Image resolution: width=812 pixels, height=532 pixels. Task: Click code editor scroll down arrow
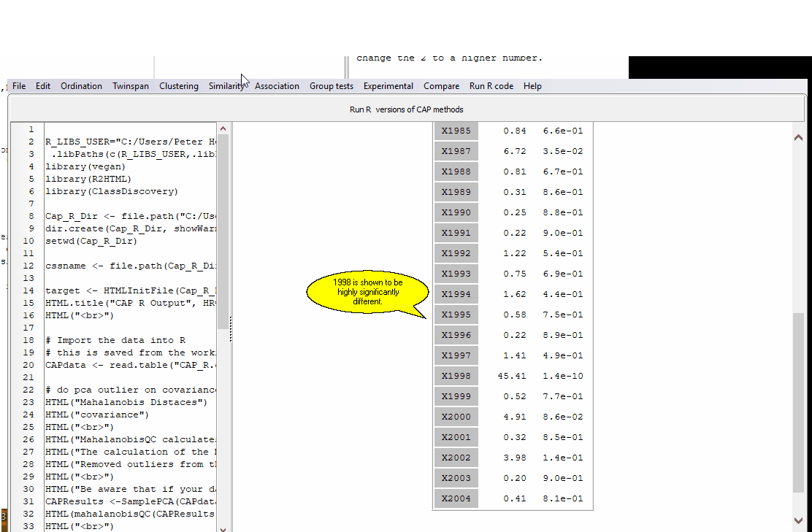tap(223, 528)
